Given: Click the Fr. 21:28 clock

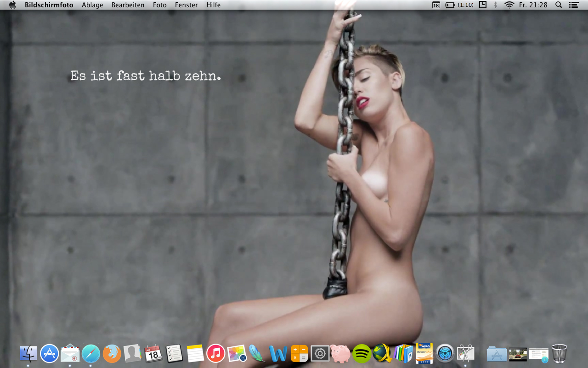Looking at the screenshot, I should [x=533, y=5].
